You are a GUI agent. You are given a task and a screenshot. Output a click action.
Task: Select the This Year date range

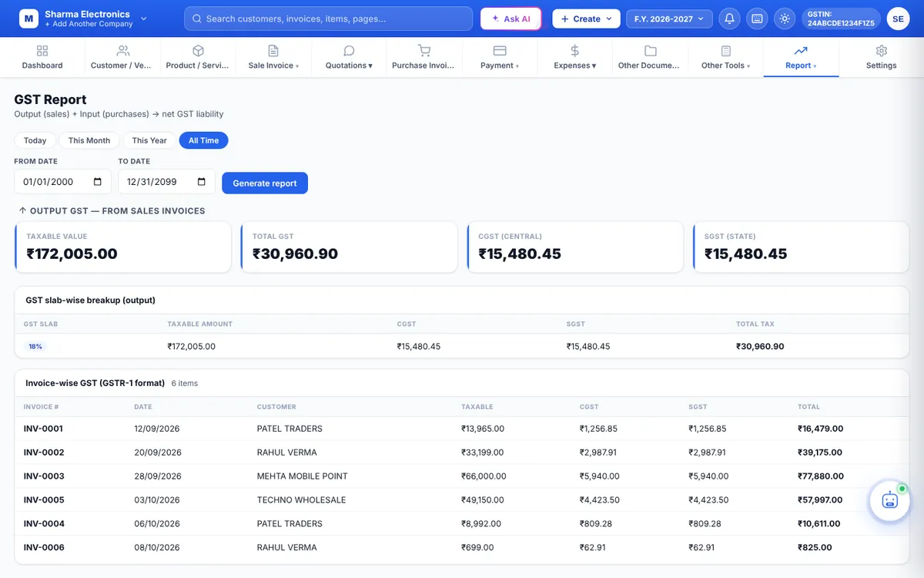point(149,140)
